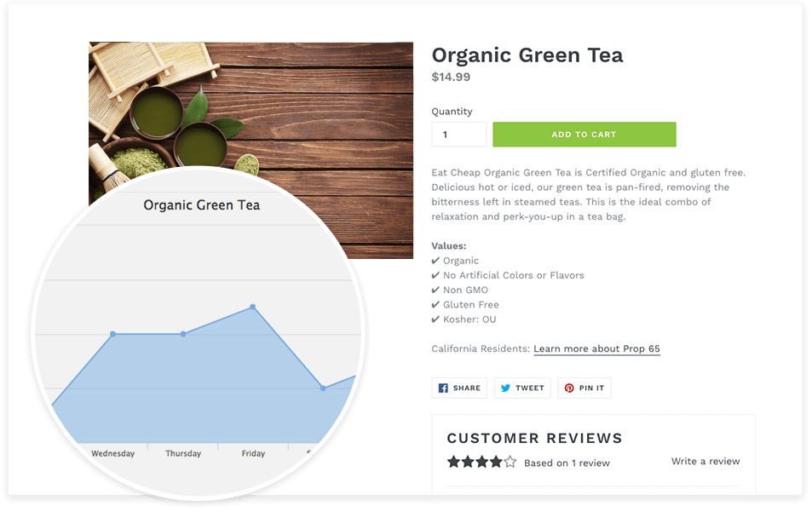Click the fifth empty review star
This screenshot has height=512, width=812.
tap(510, 462)
